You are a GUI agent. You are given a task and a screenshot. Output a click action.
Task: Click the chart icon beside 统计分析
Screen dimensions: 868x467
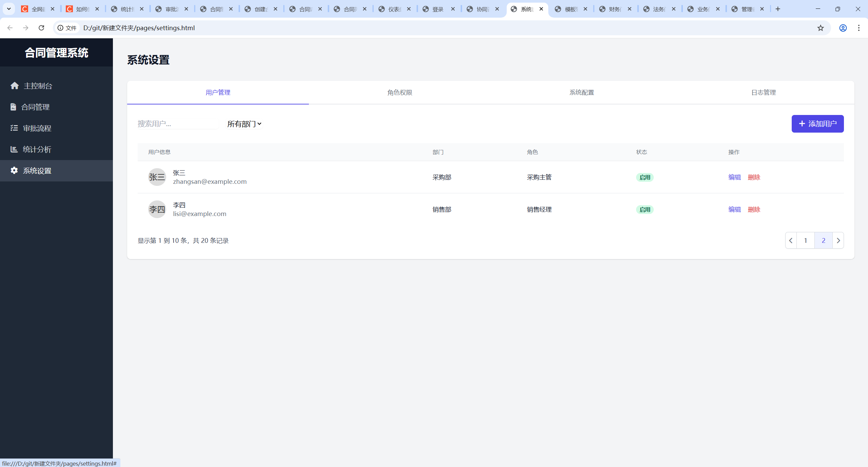pos(14,149)
